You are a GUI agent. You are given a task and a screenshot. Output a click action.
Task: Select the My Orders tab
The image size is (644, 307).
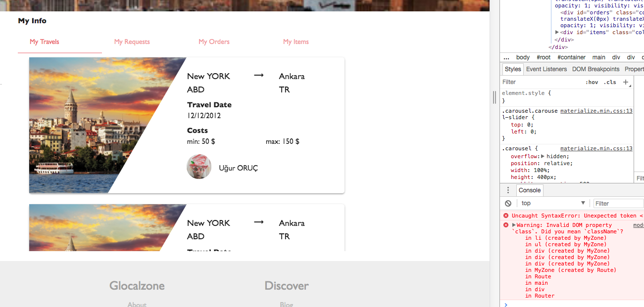click(214, 42)
